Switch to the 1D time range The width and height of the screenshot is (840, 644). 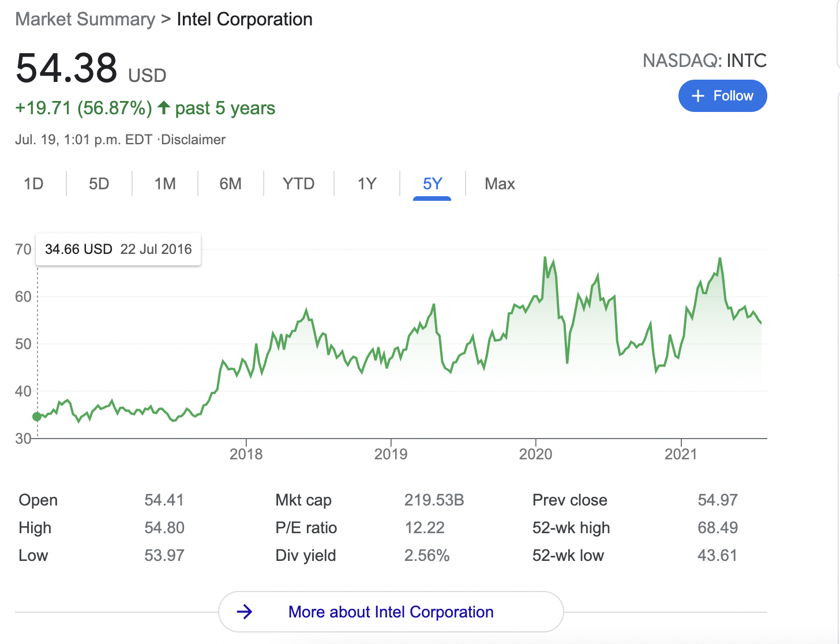33,184
